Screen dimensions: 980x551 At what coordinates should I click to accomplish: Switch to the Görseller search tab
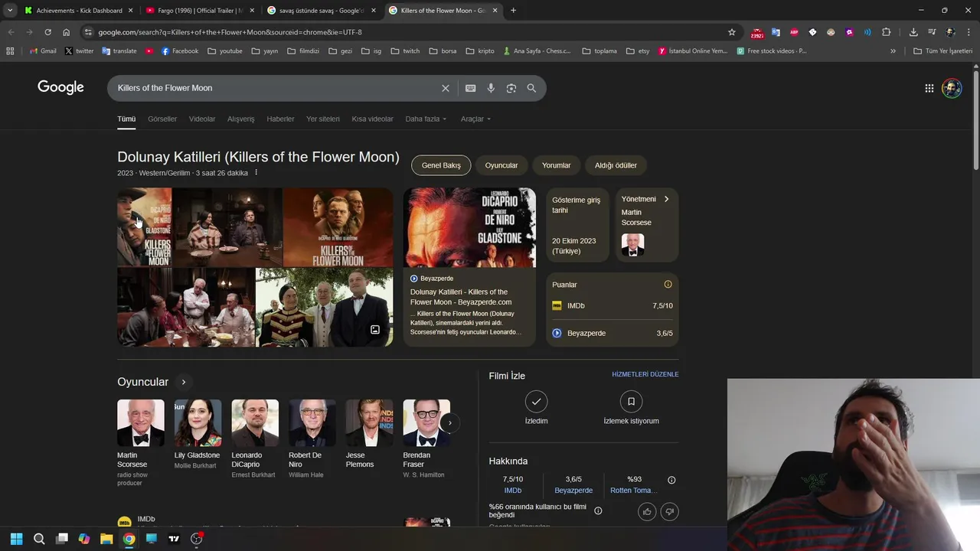pos(162,119)
